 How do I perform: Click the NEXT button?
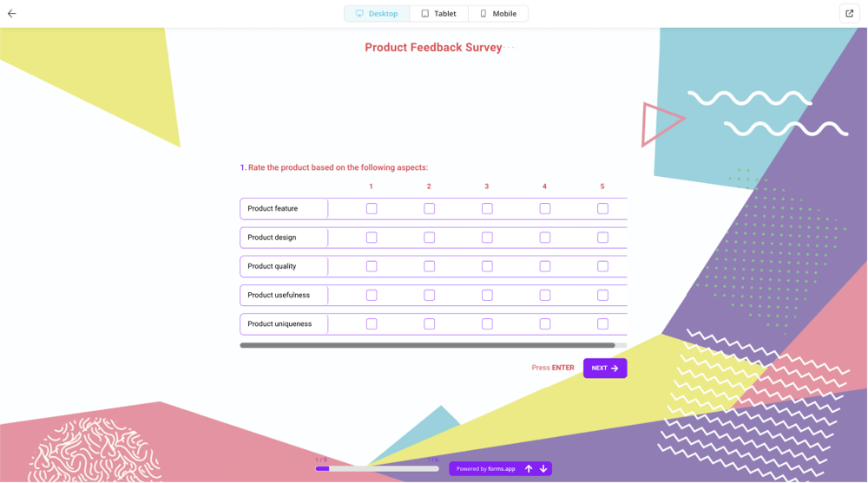pos(605,369)
